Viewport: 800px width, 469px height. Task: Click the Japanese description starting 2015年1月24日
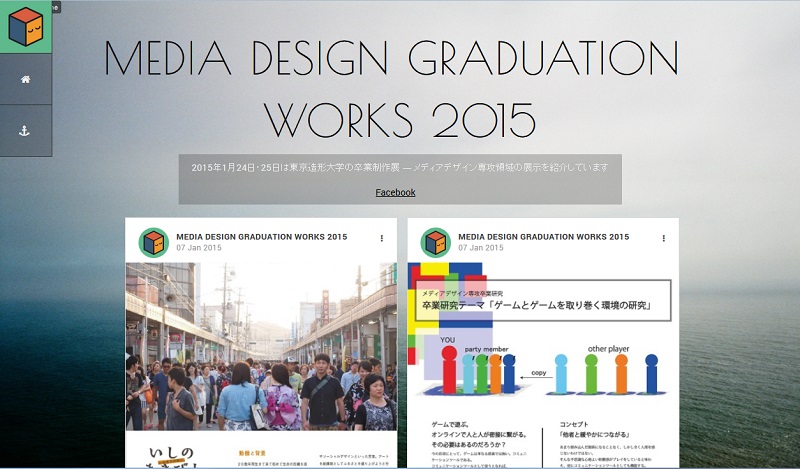point(400,167)
